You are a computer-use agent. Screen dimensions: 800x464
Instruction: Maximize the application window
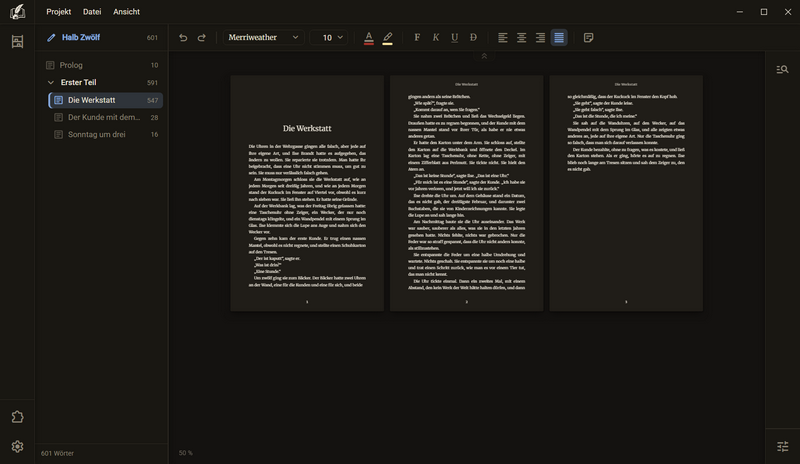coord(764,12)
